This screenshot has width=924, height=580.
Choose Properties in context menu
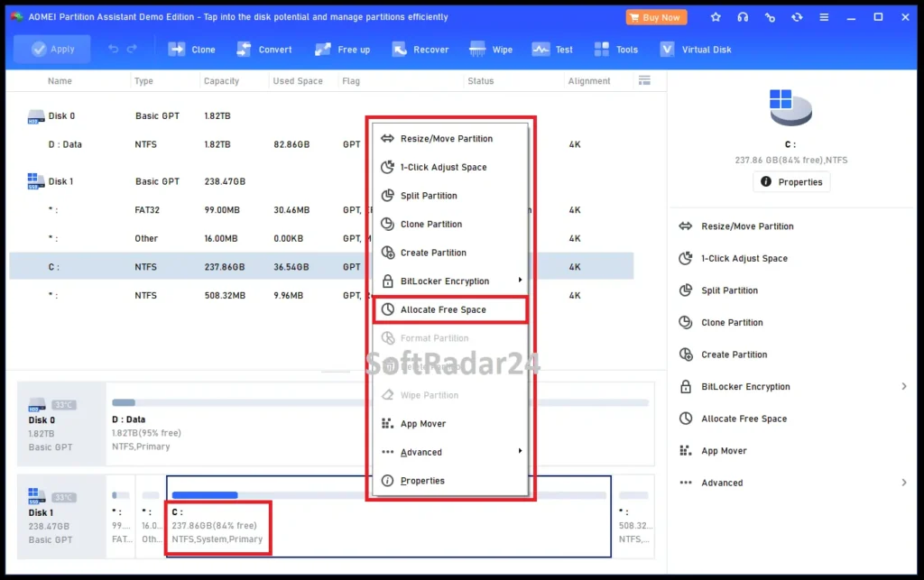[x=450, y=481]
